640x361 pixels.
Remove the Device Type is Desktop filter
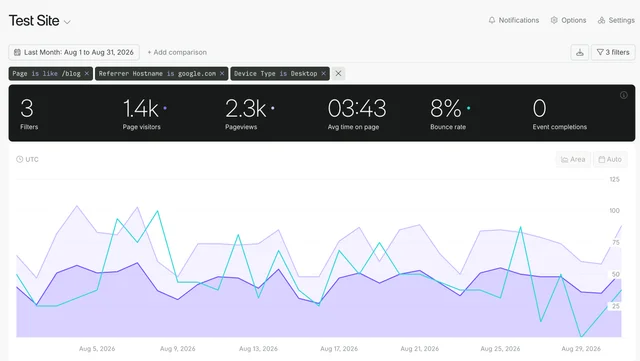tap(323, 74)
